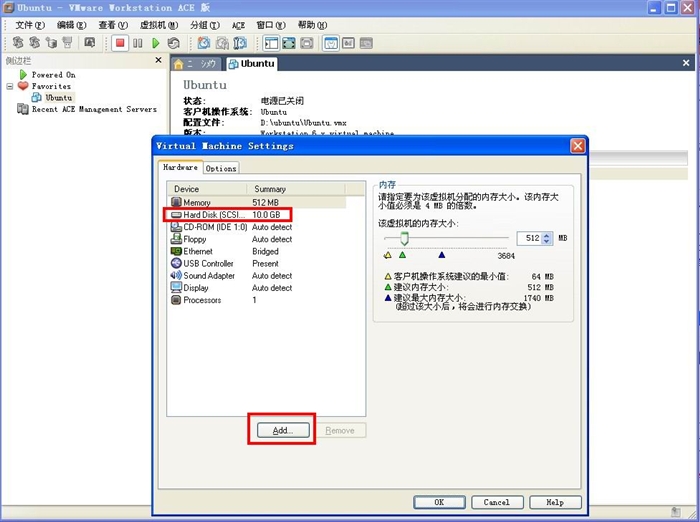The image size is (700, 522).
Task: Click the Bridged summary for Ethernet
Action: [265, 251]
